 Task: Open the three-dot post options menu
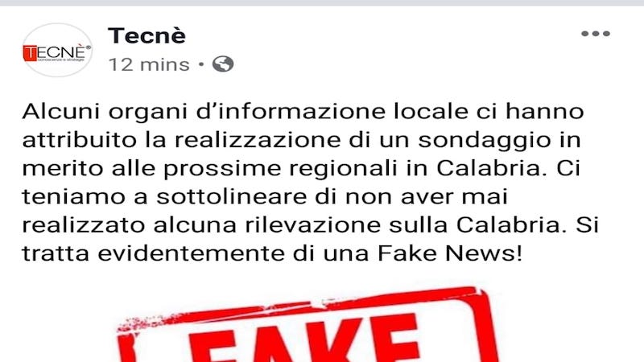[596, 34]
